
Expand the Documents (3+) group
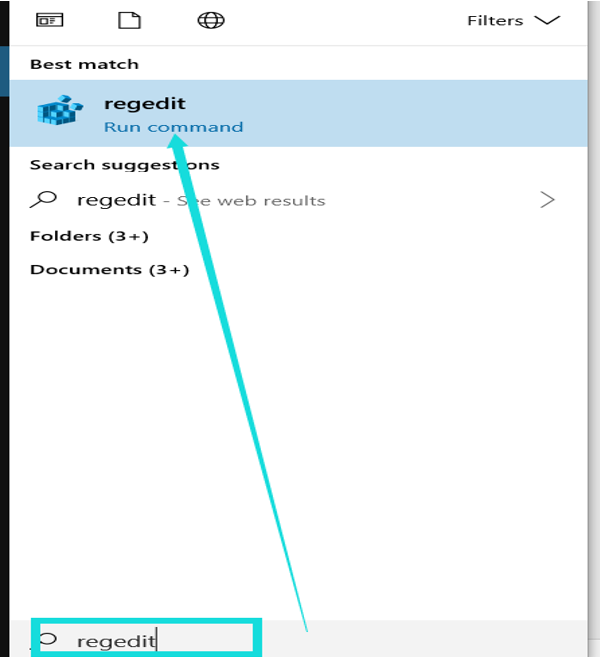[x=109, y=270]
